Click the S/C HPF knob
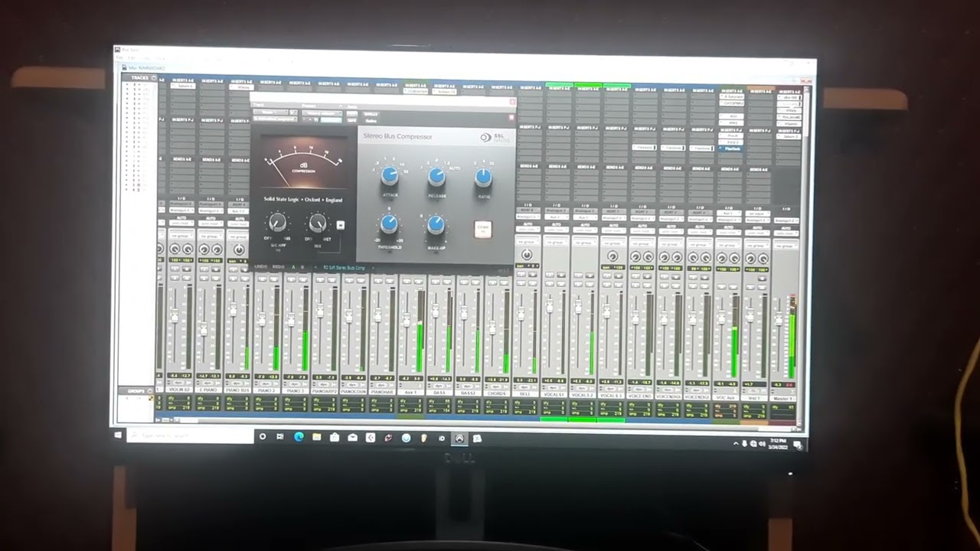The image size is (980, 551). 277,223
